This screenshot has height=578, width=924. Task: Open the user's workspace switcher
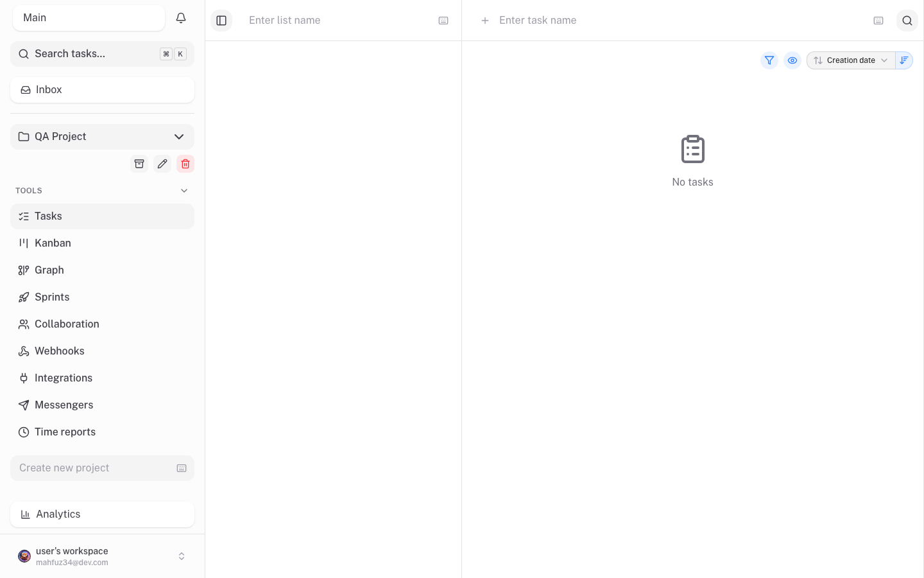pyautogui.click(x=102, y=556)
